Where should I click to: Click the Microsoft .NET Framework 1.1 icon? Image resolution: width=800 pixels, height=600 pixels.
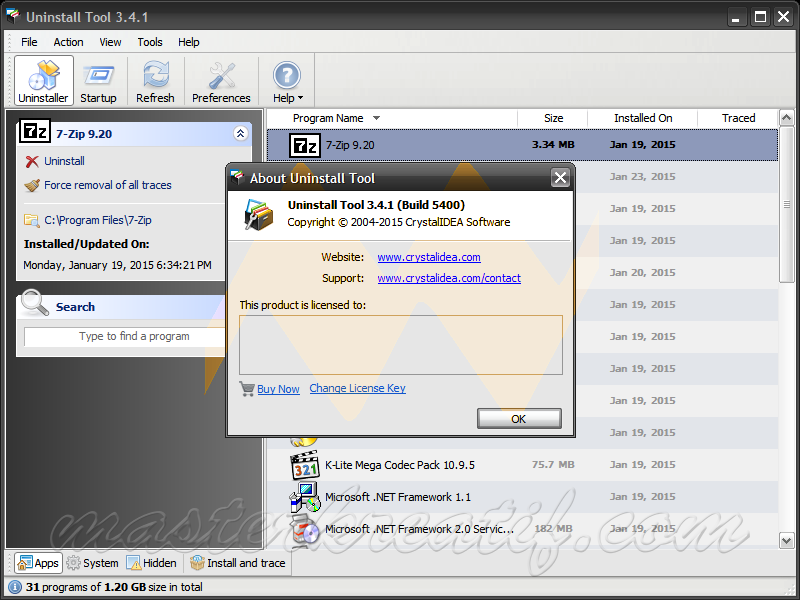pos(305,497)
